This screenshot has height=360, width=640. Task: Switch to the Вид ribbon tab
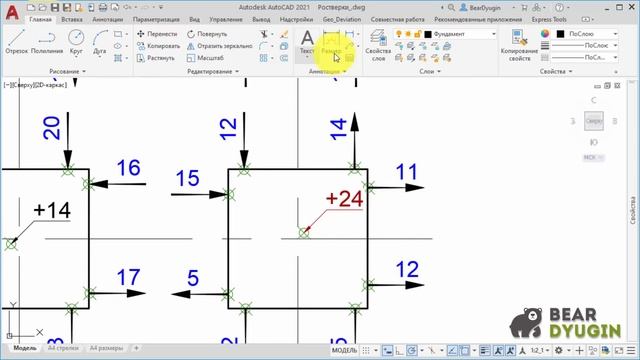(194, 19)
